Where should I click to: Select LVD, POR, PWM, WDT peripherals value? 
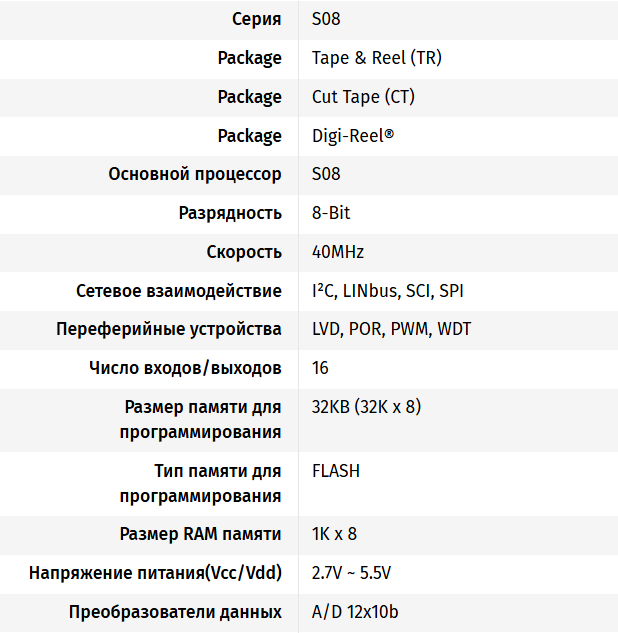[x=392, y=329]
